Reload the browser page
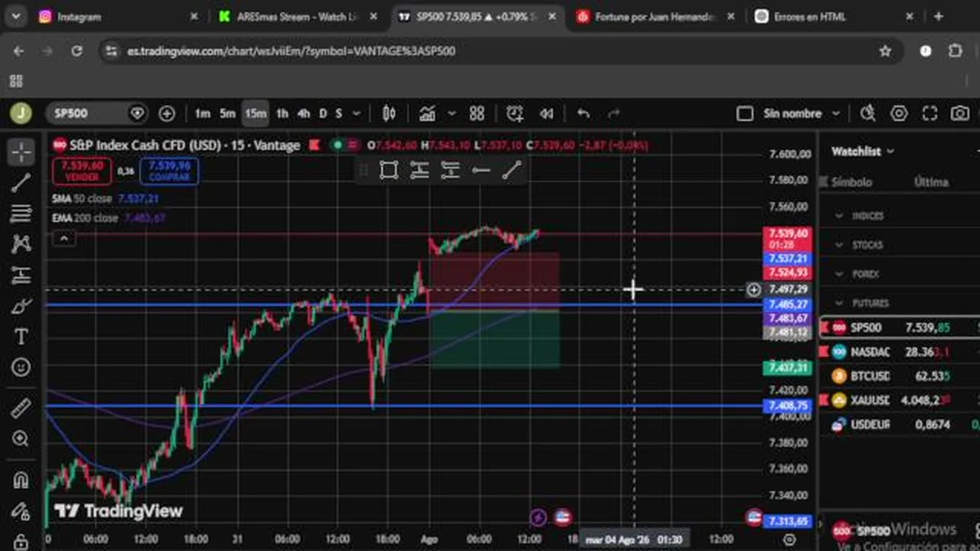This screenshot has height=551, width=980. (77, 51)
